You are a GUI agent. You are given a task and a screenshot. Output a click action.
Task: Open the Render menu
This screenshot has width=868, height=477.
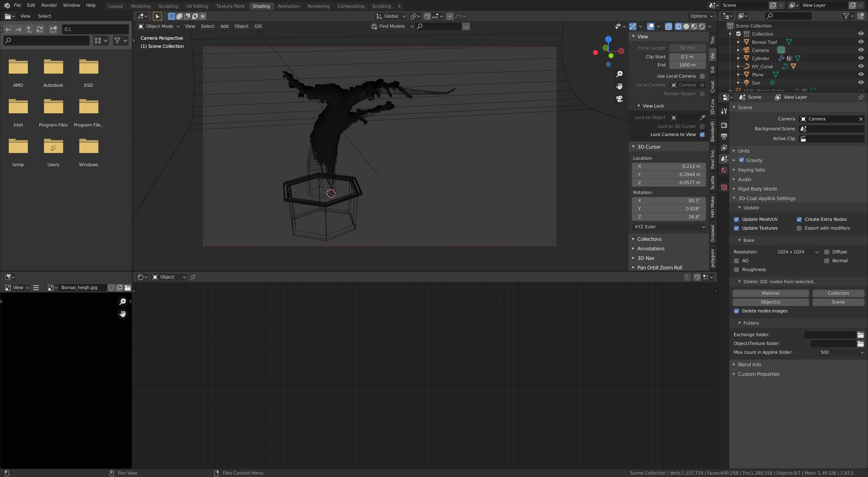tap(49, 5)
